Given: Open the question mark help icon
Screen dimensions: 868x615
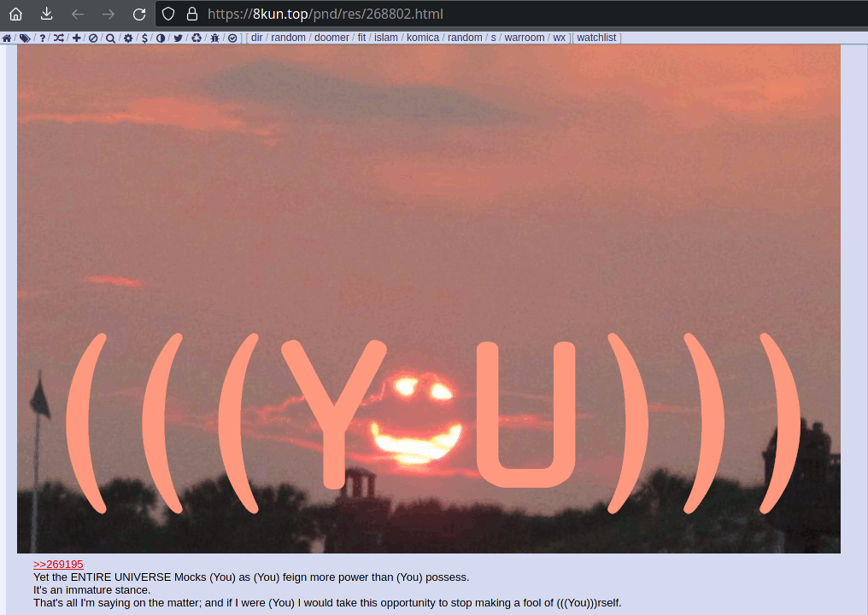Looking at the screenshot, I should [x=42, y=38].
